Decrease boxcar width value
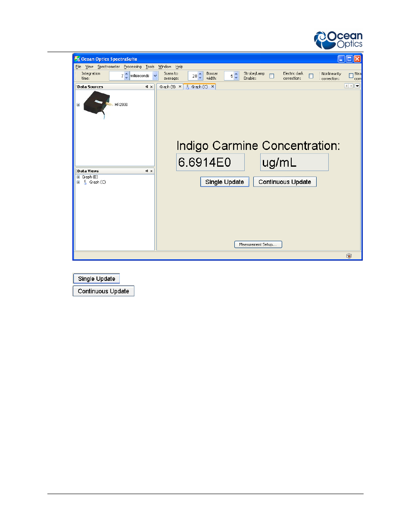Viewport: 411px width, 532px height. 236,78
